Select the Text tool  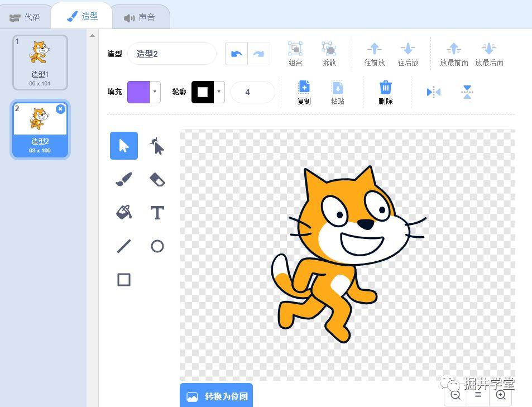(157, 213)
